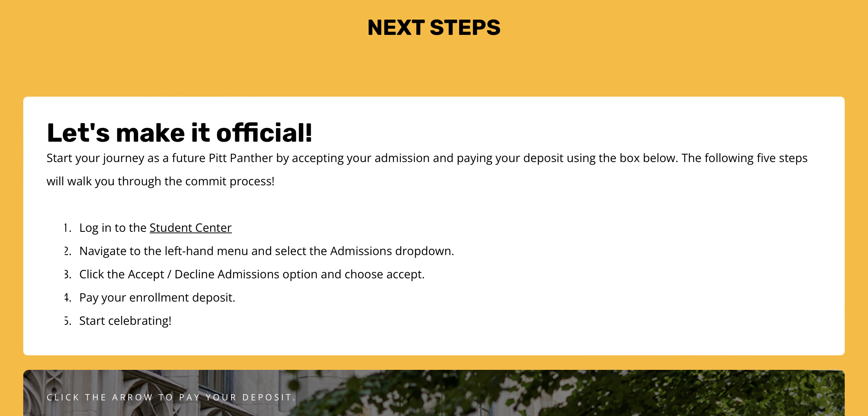868x416 pixels.
Task: Click the list number for step two
Action: [x=68, y=251]
